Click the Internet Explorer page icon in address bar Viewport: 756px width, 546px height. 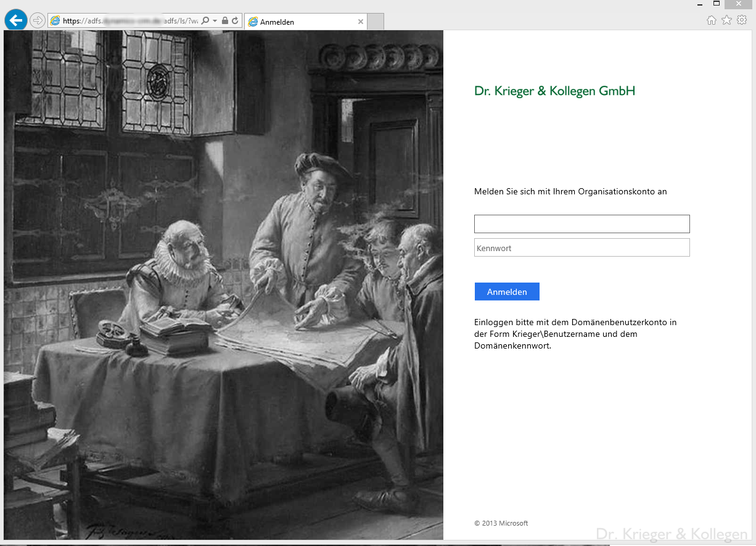point(55,21)
